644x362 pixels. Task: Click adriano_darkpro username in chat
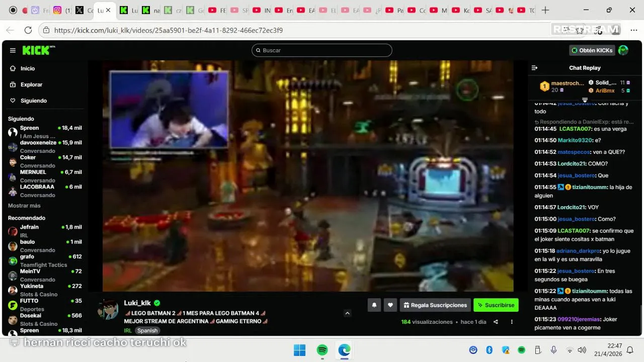pyautogui.click(x=578, y=251)
